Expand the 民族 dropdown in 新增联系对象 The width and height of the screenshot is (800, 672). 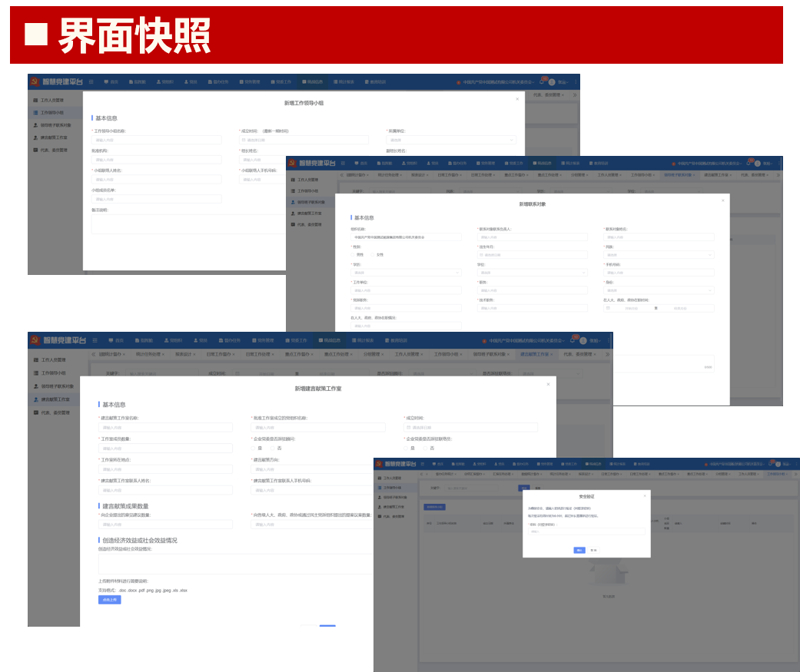pos(659,255)
